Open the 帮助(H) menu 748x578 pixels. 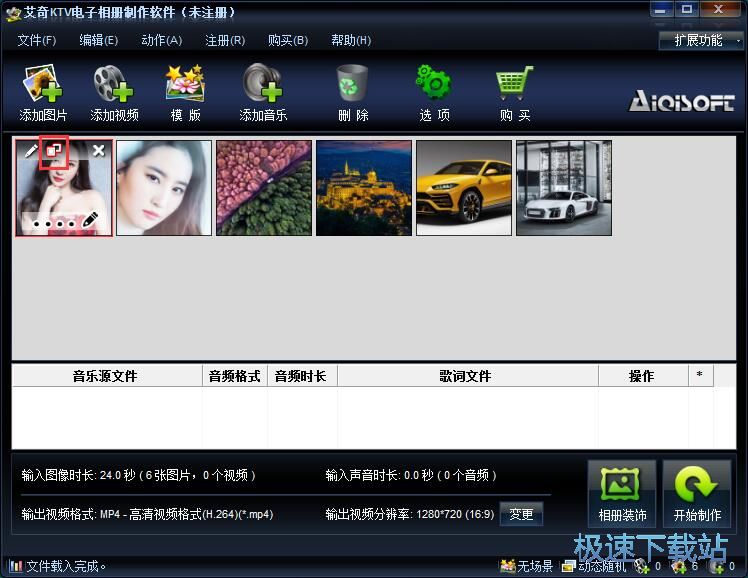pos(351,40)
